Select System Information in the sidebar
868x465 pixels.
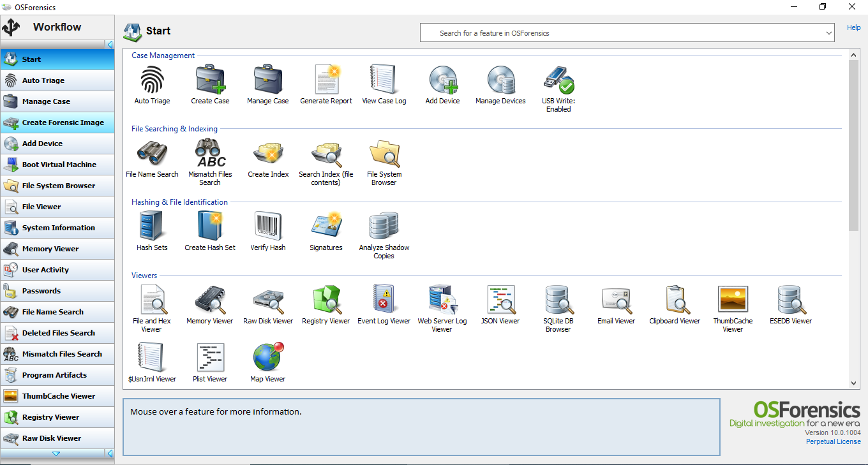57,228
